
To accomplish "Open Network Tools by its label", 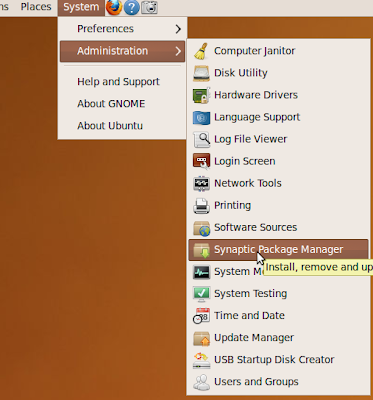I will tap(248, 183).
